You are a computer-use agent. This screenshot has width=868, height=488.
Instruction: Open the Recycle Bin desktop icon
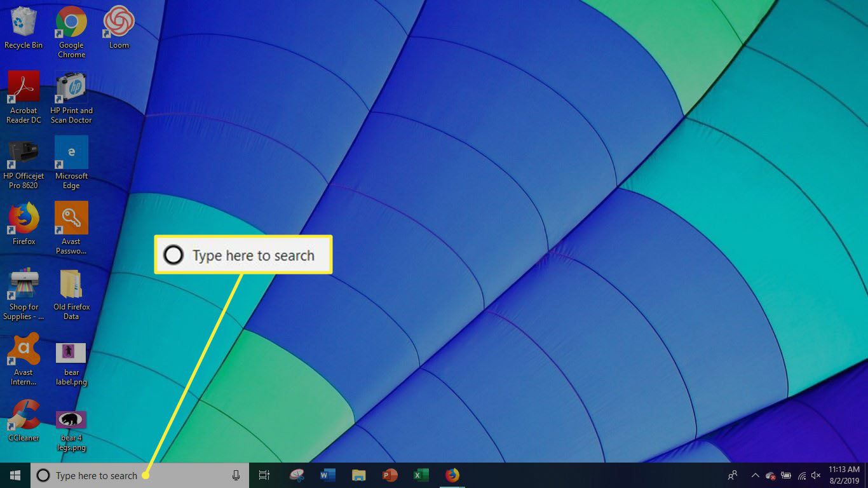[24, 27]
